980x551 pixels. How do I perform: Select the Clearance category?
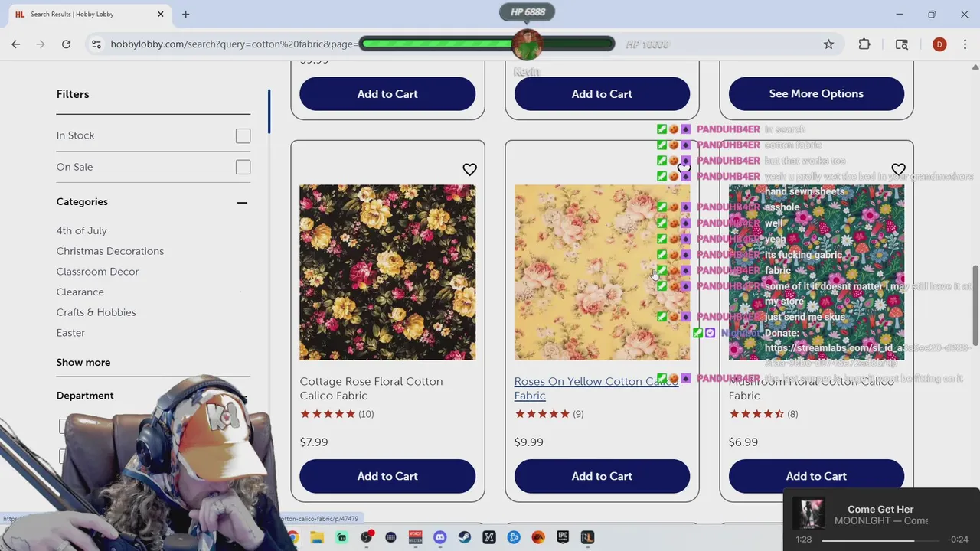pos(80,292)
